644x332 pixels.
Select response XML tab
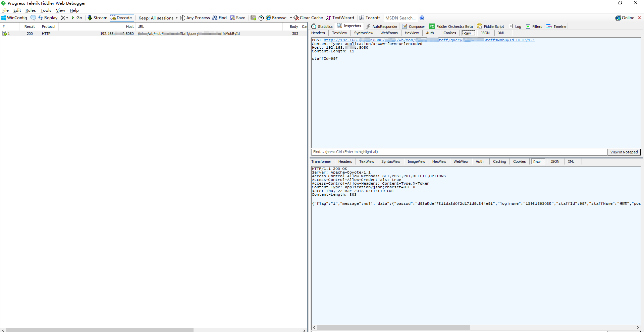pyautogui.click(x=571, y=161)
